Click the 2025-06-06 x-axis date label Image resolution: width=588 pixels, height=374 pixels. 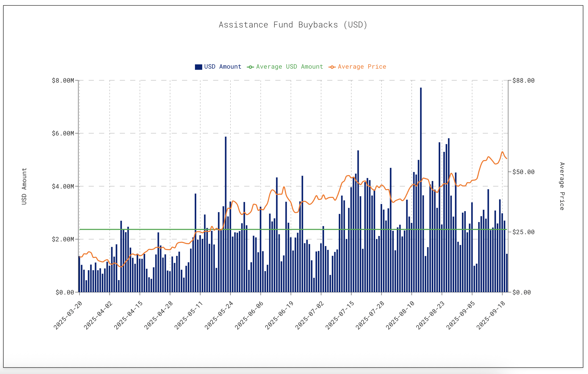(249, 315)
